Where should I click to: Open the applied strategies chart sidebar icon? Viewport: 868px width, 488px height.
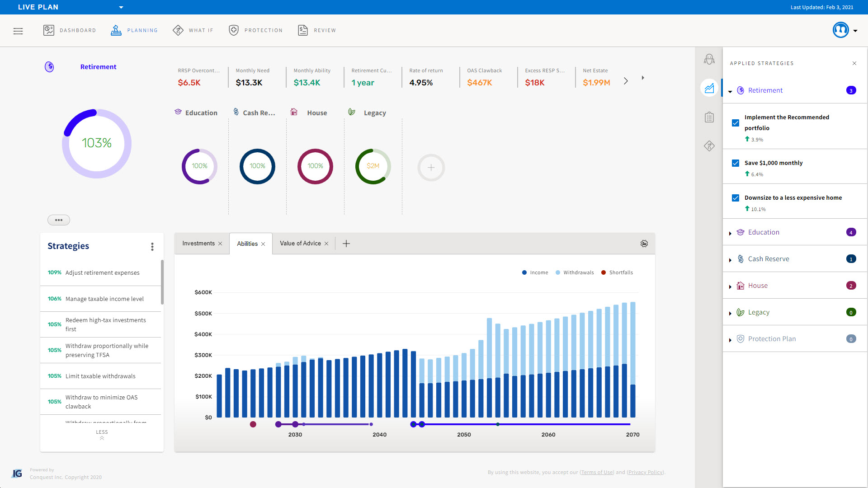click(709, 88)
